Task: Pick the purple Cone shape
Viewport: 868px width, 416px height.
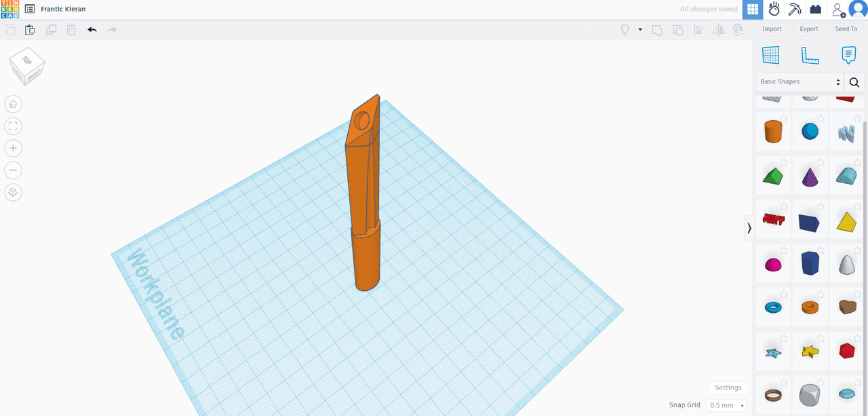Action: (810, 176)
